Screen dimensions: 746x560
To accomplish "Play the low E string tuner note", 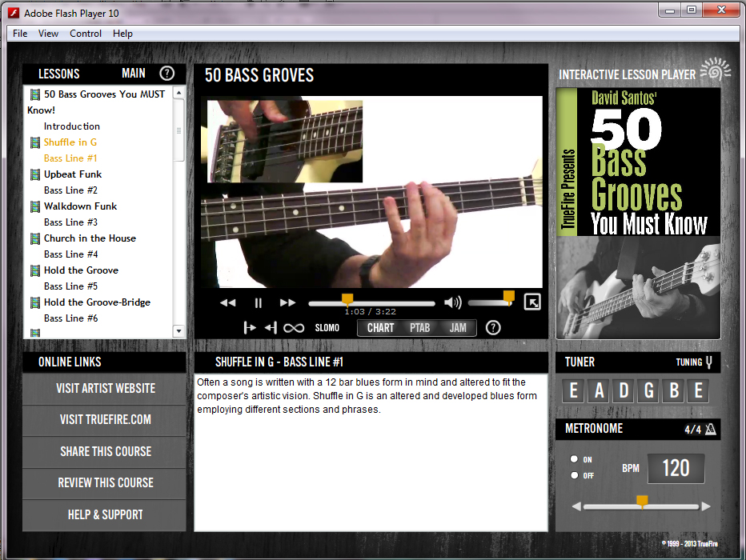I will click(x=574, y=390).
